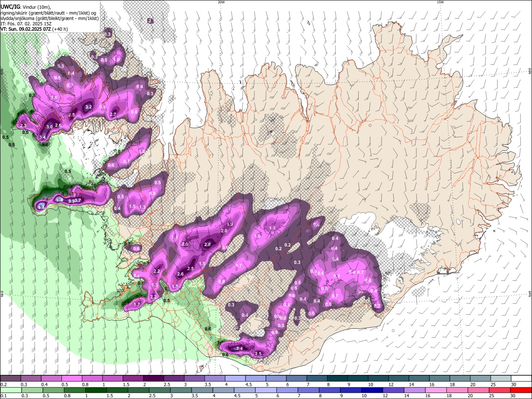Select the dark purple snow swatch between 2 and 2.5

click(x=153, y=379)
